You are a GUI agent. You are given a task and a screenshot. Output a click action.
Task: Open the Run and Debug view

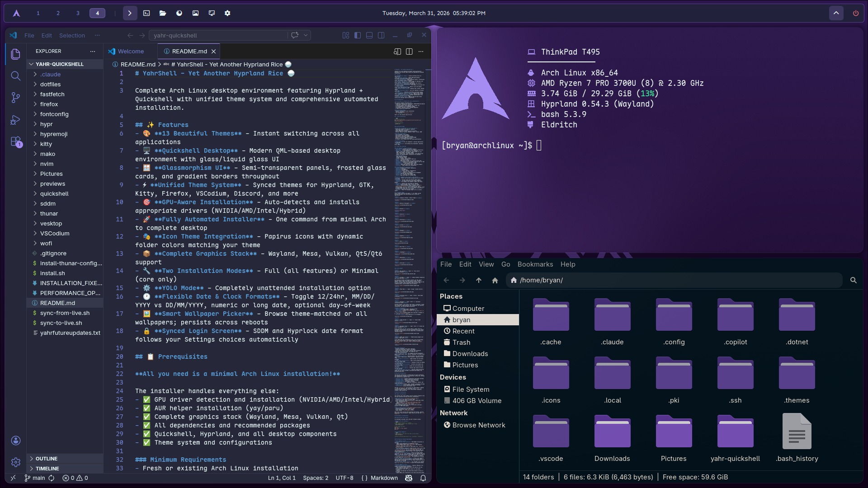tap(15, 120)
